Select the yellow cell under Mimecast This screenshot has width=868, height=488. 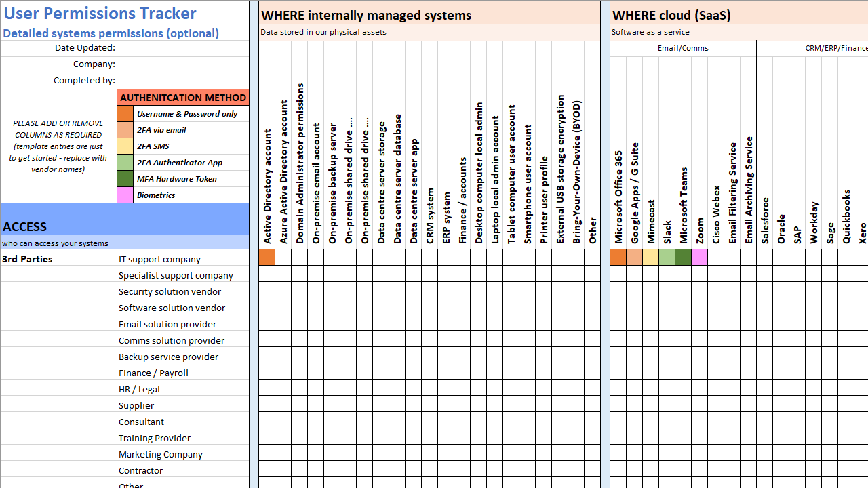click(x=650, y=258)
